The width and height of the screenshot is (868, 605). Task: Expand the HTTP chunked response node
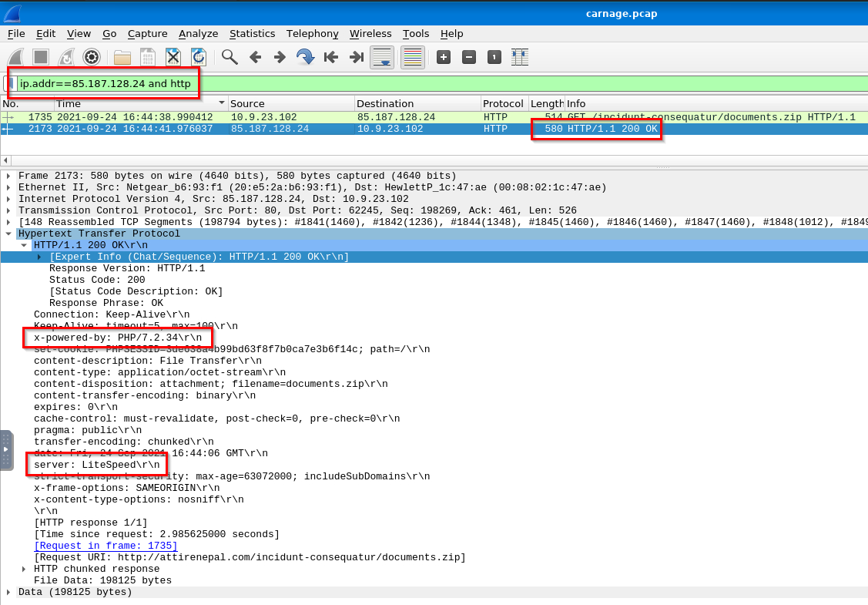[24, 569]
